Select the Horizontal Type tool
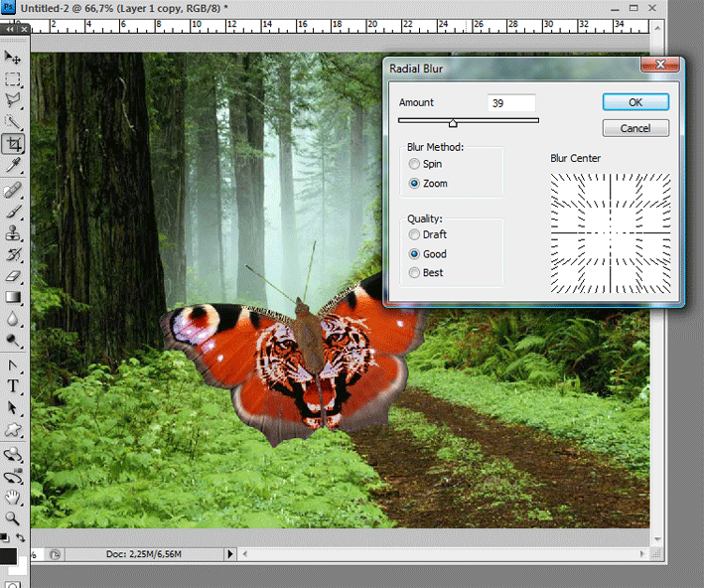 tap(13, 386)
